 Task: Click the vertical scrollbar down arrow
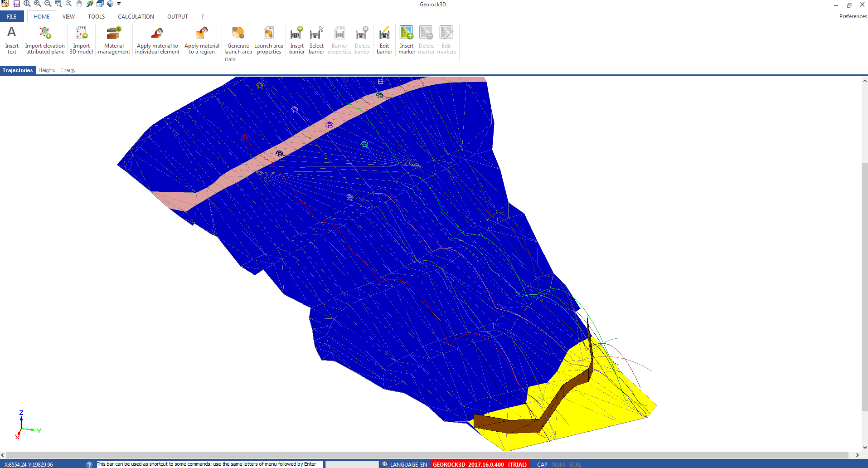[864, 448]
